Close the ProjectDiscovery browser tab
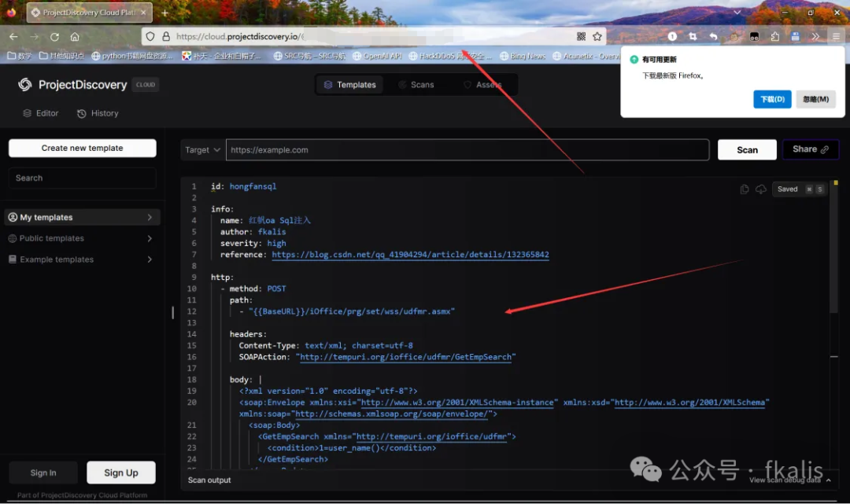The width and height of the screenshot is (850, 504). click(143, 13)
